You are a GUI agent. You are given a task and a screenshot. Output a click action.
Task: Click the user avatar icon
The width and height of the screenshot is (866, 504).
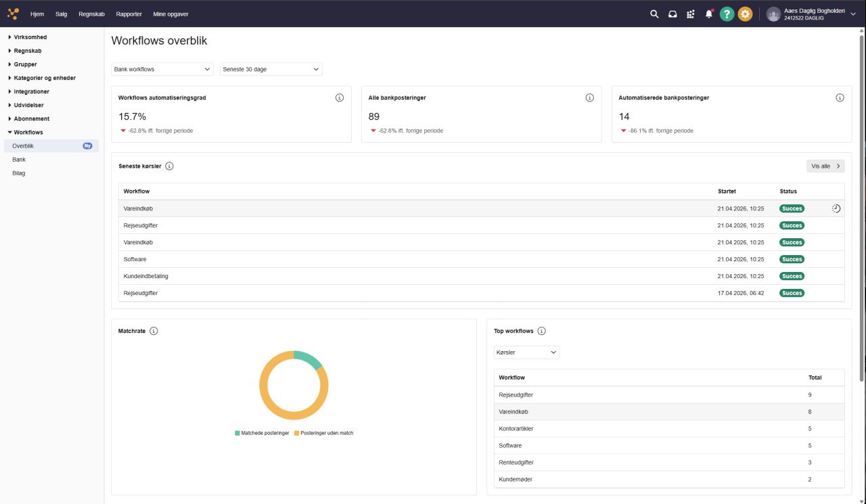click(773, 14)
